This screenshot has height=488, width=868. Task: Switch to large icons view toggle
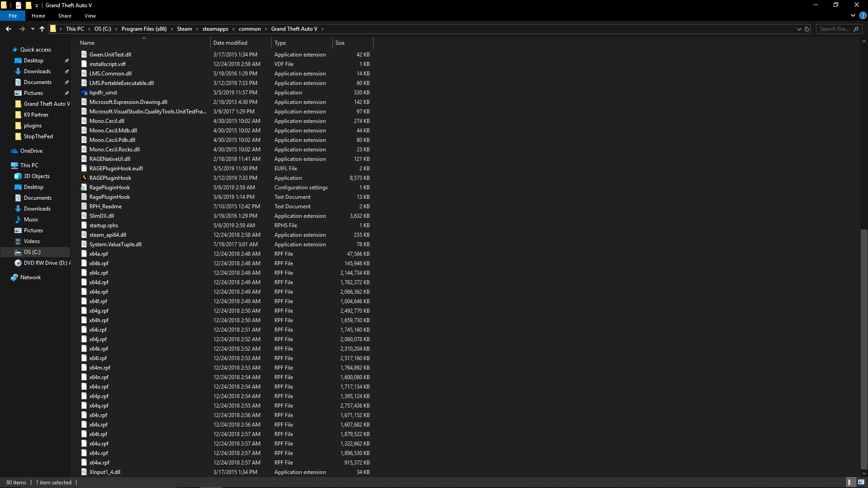(861, 482)
